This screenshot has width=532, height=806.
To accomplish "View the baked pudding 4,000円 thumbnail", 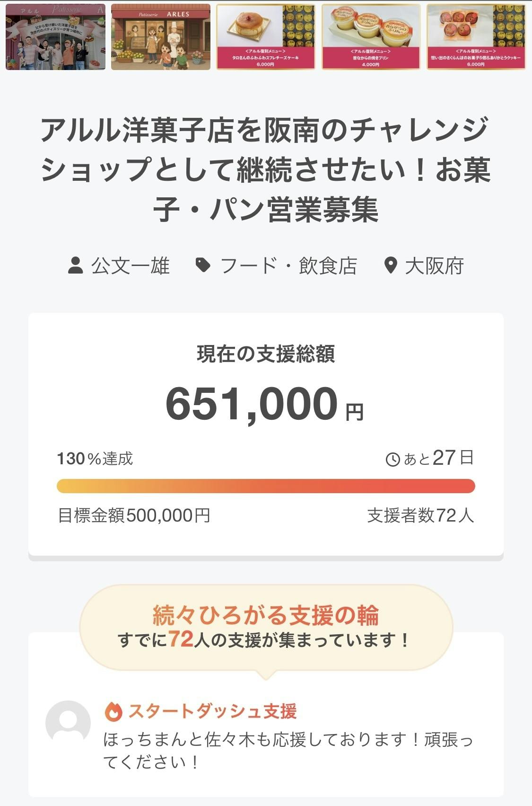I will click(371, 37).
